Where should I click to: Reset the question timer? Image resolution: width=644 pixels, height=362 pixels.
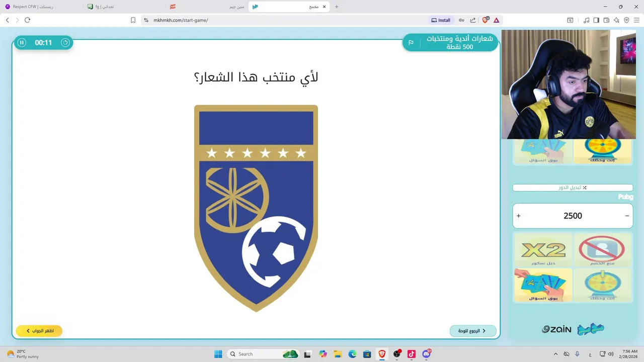(x=65, y=43)
